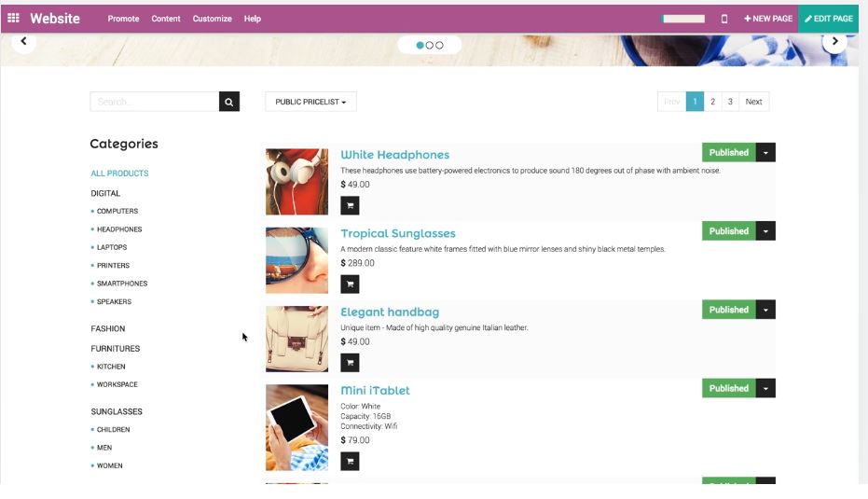Image resolution: width=868 pixels, height=499 pixels.
Task: Select second carousel indicator dot
Action: 430,46
